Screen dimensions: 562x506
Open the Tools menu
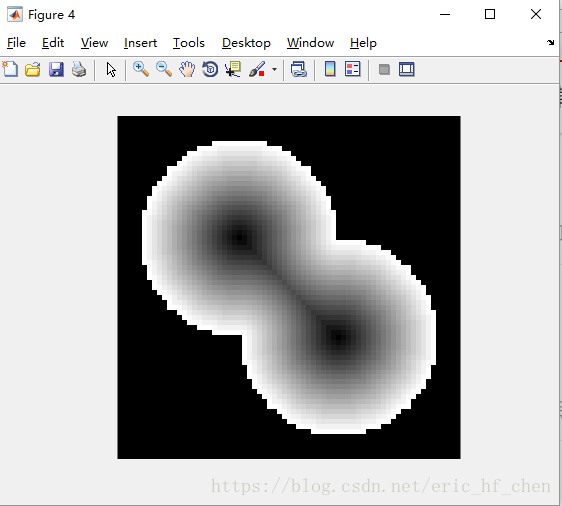(x=189, y=43)
